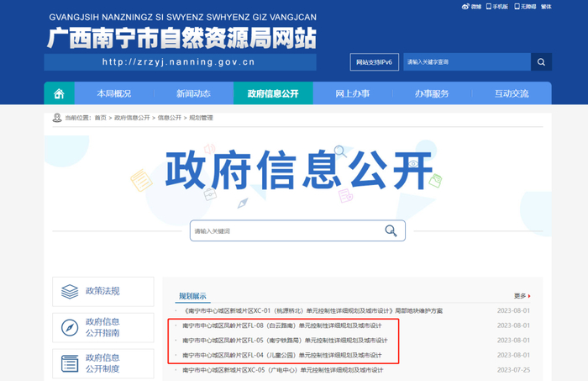Open the 政府信息公开指南 sidebar label
The width and height of the screenshot is (588, 381).
pyautogui.click(x=102, y=327)
